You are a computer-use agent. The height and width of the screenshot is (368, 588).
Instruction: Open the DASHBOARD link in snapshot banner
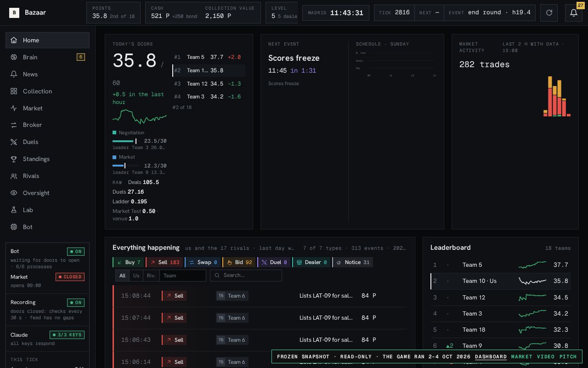pos(491,356)
